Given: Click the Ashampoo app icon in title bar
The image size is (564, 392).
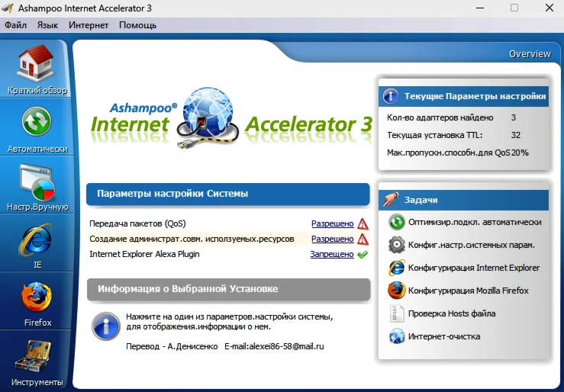Looking at the screenshot, I should [x=8, y=8].
